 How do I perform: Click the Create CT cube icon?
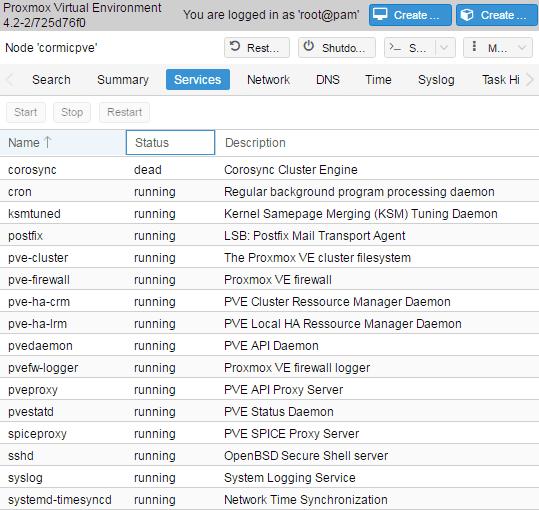coord(467,15)
